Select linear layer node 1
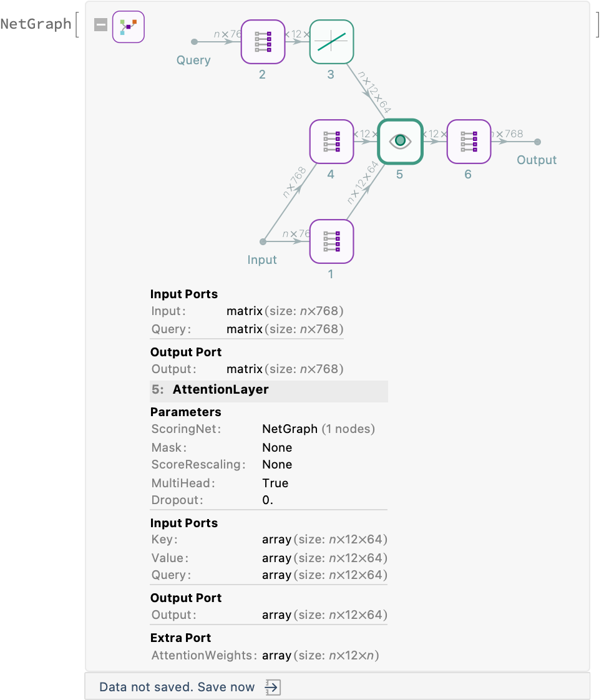 pos(331,241)
